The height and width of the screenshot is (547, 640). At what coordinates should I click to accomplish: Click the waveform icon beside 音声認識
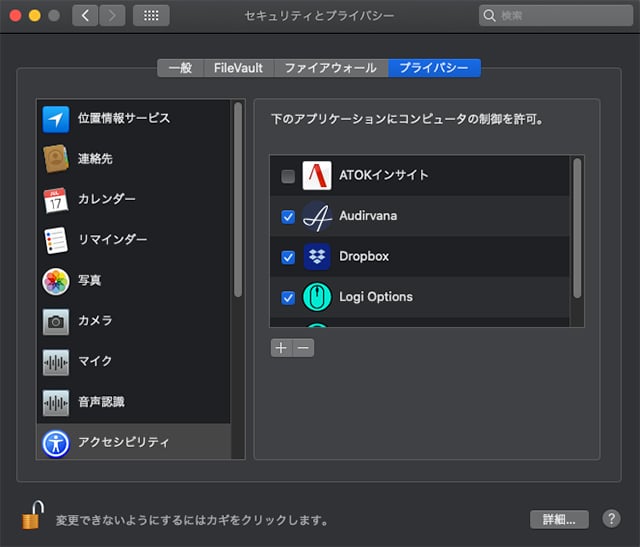tap(56, 403)
